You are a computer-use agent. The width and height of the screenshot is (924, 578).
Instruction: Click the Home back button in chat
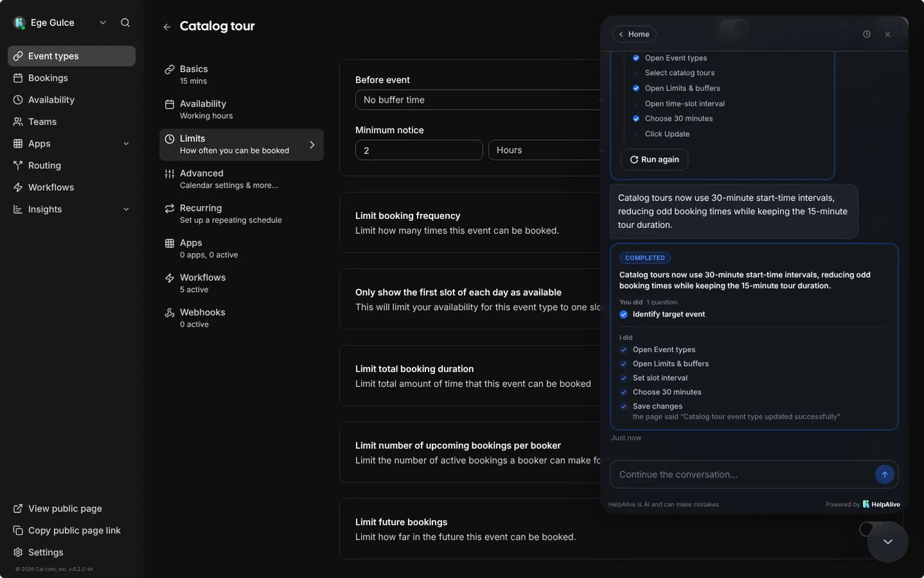pos(634,34)
